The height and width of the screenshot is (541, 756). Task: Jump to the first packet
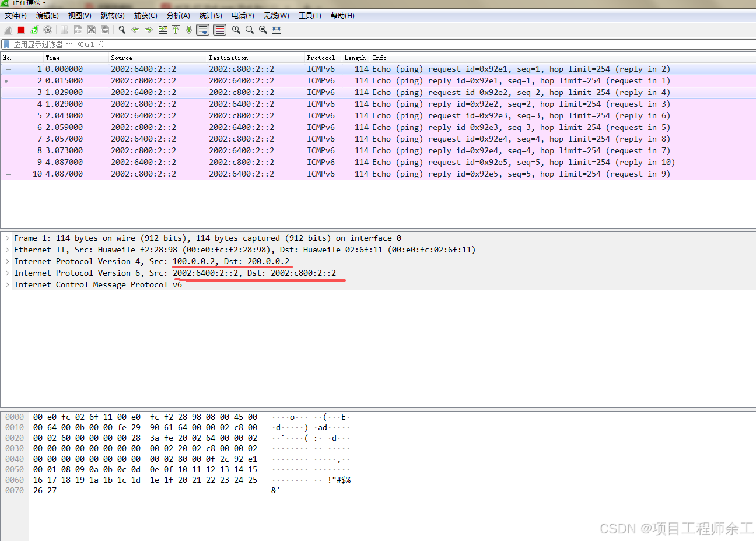coord(176,30)
